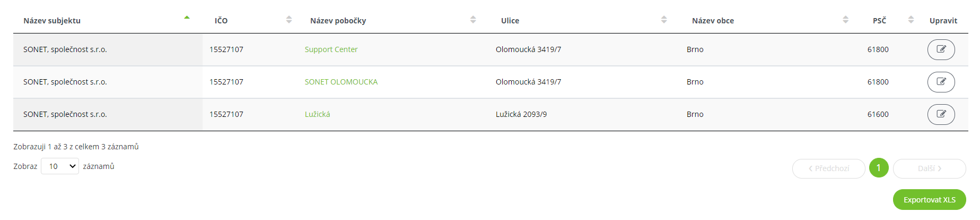
Task: Click the Předchozí pagination button
Action: point(828,168)
